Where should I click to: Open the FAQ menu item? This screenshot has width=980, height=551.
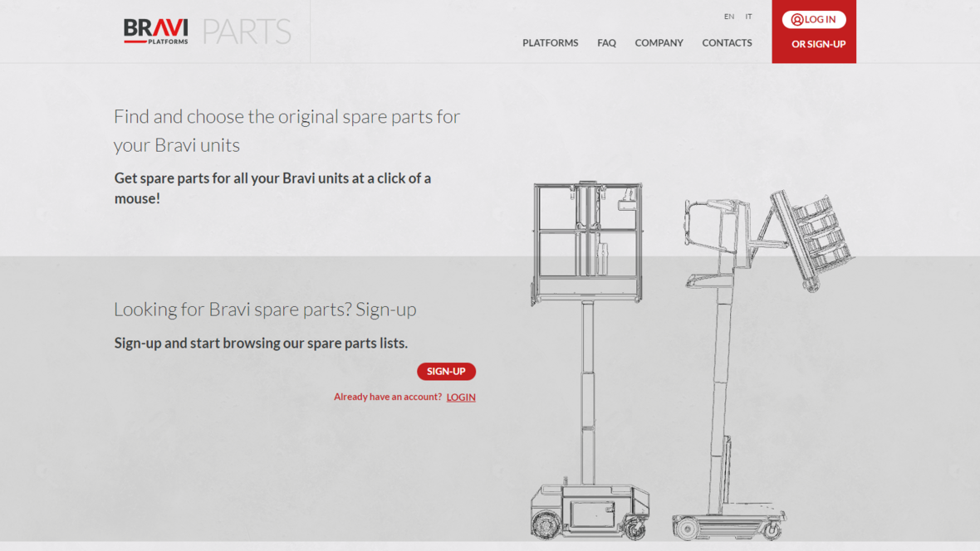pos(606,43)
